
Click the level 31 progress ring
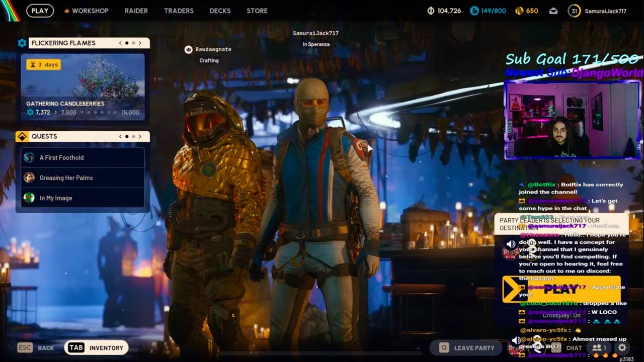[x=574, y=11]
